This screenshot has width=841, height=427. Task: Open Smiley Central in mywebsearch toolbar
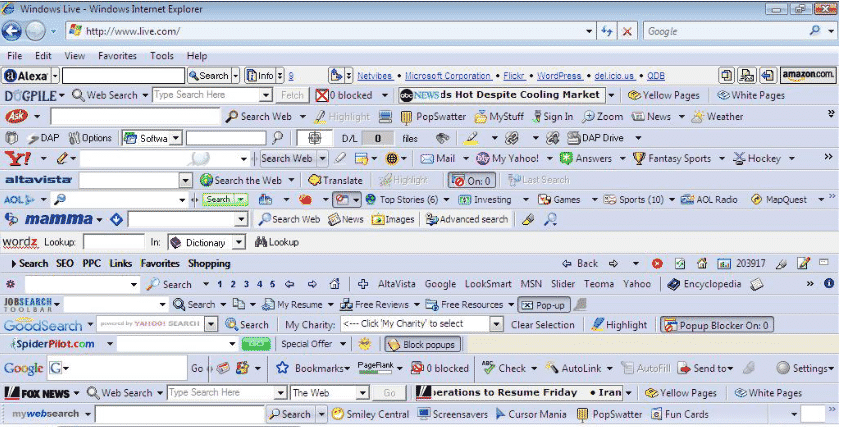click(370, 414)
